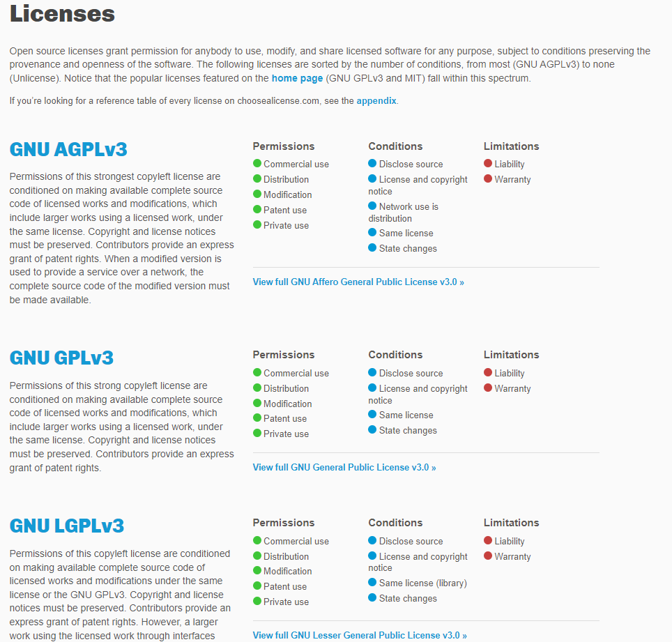The width and height of the screenshot is (672, 642).
Task: View full GNU Affero General Public License v3.0
Action: tap(358, 282)
